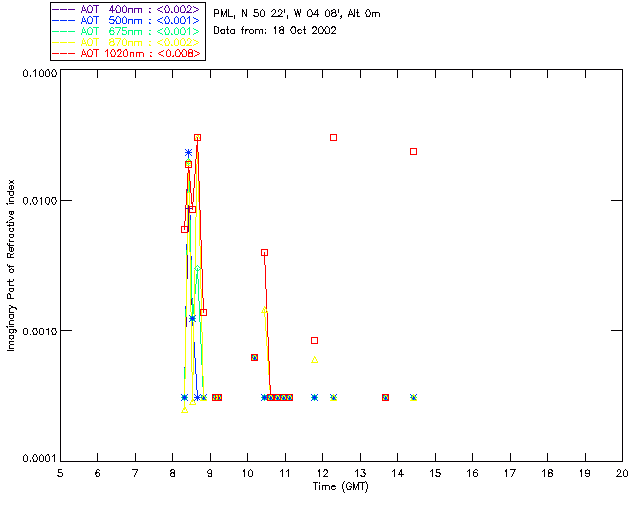Click the x-axis tick label 20
The image size is (640, 512).
622,473
